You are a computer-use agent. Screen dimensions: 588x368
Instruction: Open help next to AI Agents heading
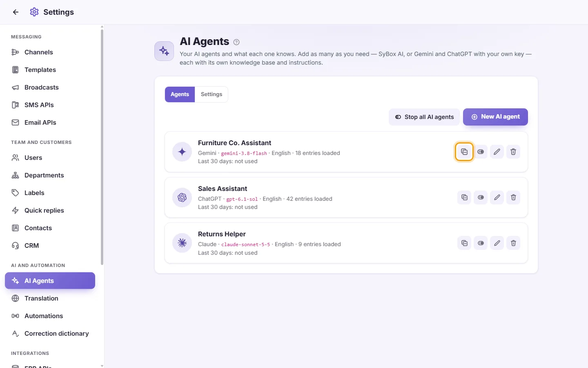click(x=236, y=42)
